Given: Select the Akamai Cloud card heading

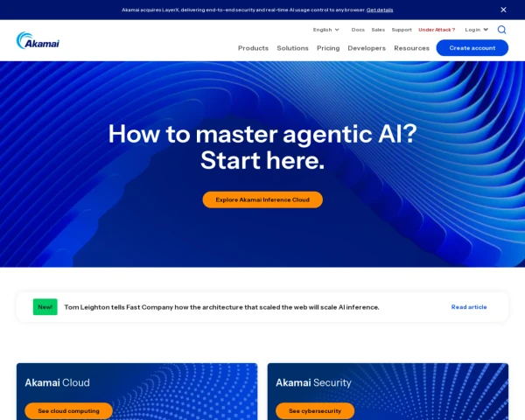Looking at the screenshot, I should click(x=57, y=382).
